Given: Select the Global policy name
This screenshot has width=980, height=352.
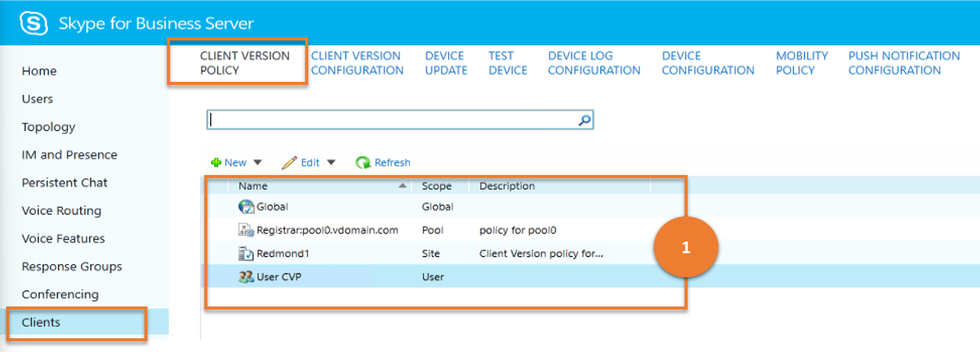Looking at the screenshot, I should [x=272, y=207].
